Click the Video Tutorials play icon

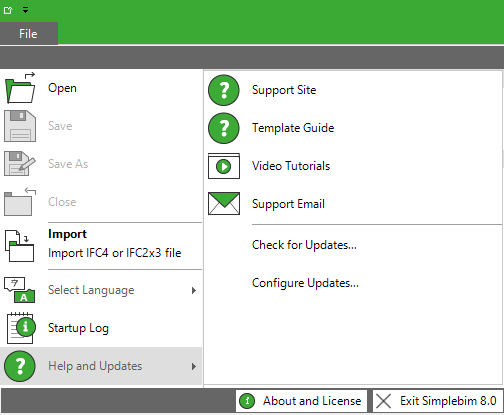tap(224, 166)
